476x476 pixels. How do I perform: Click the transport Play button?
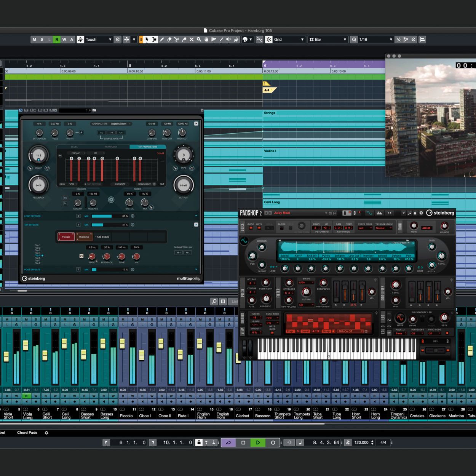[258, 442]
